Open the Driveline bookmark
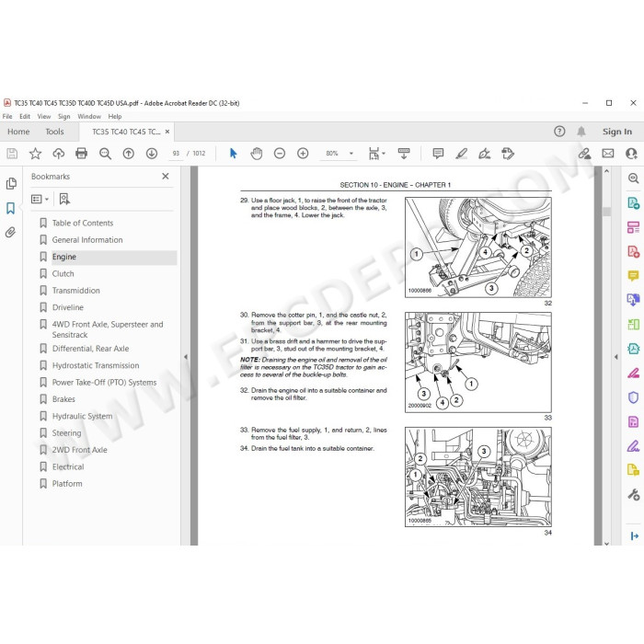The height and width of the screenshot is (644, 644). coord(68,307)
